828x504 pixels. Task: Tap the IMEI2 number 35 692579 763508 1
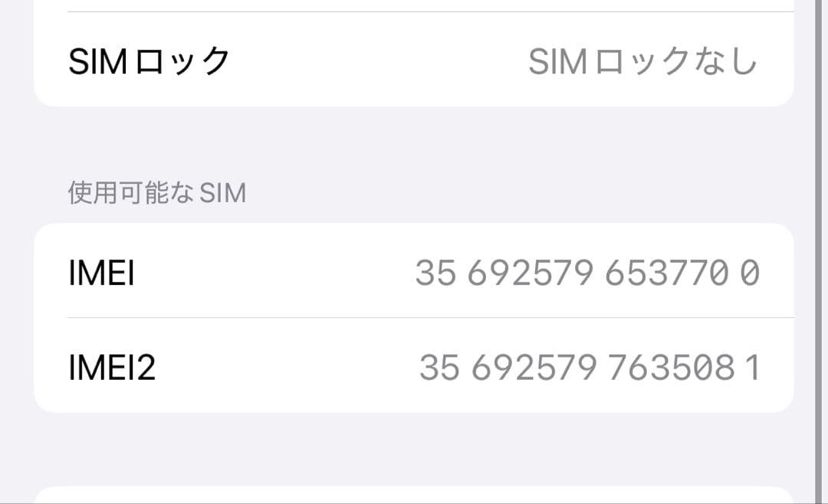click(589, 368)
